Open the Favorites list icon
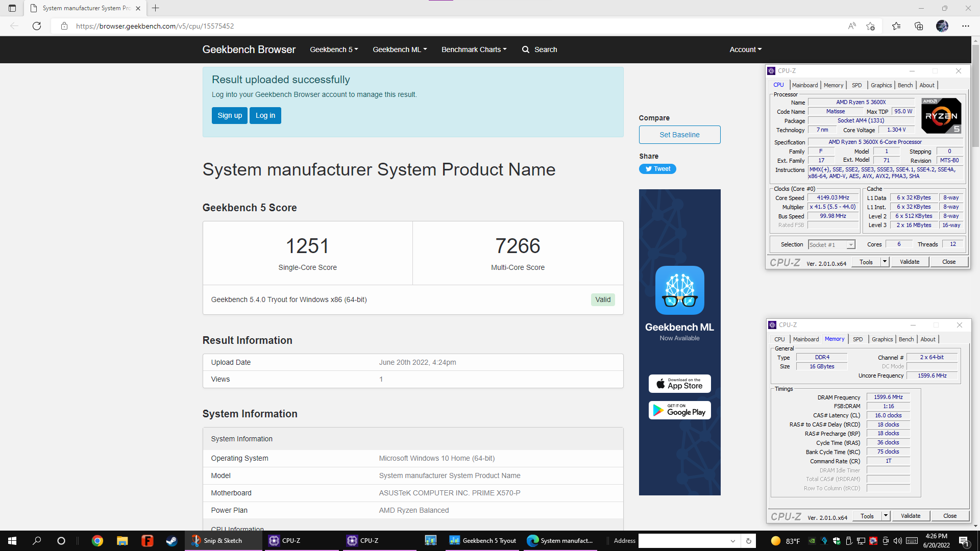The height and width of the screenshot is (551, 980). pos(896,26)
